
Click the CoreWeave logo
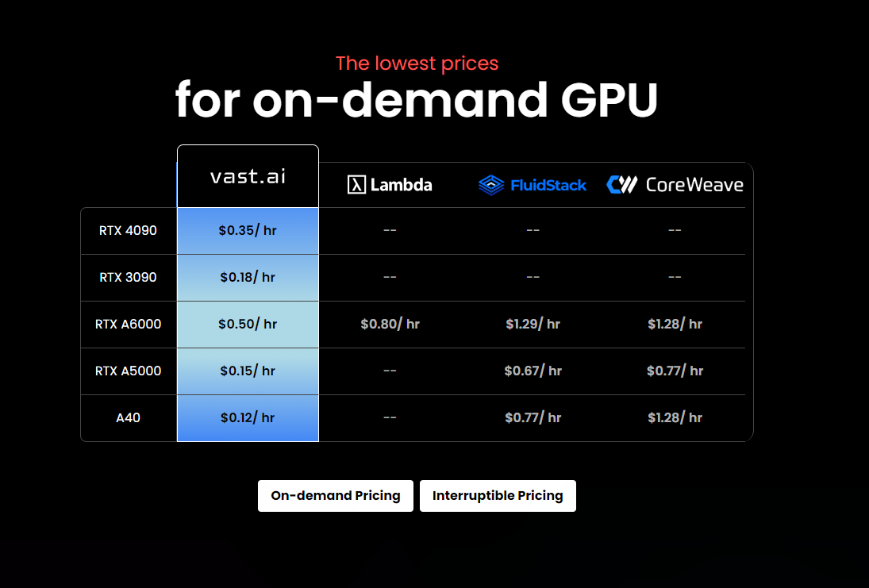click(x=675, y=184)
